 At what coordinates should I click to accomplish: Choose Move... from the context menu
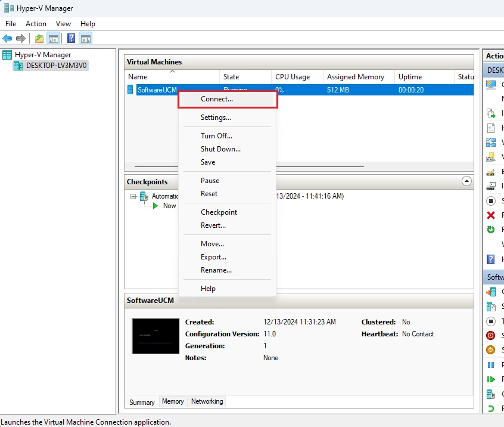tap(227, 243)
